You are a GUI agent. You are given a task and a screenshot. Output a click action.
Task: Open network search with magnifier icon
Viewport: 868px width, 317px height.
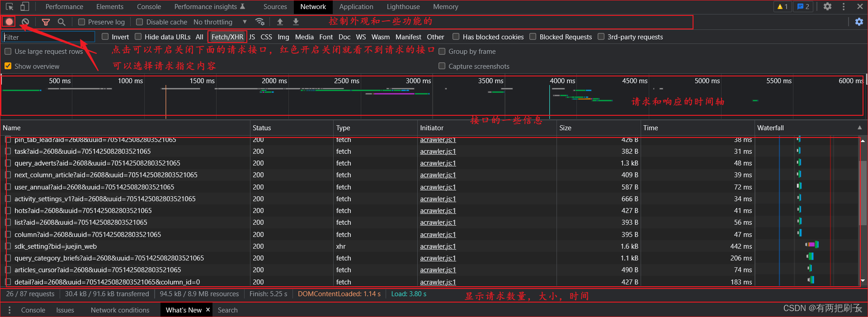point(61,22)
